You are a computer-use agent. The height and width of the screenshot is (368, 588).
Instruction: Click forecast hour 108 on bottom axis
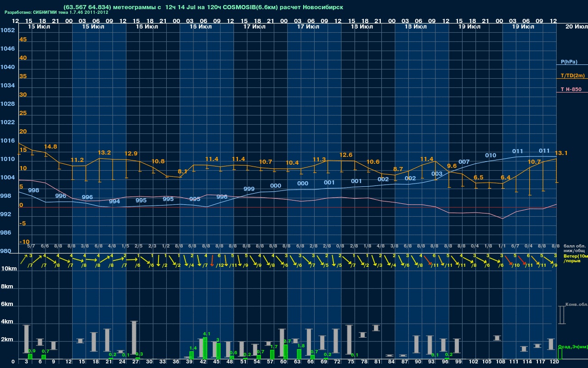(500, 362)
